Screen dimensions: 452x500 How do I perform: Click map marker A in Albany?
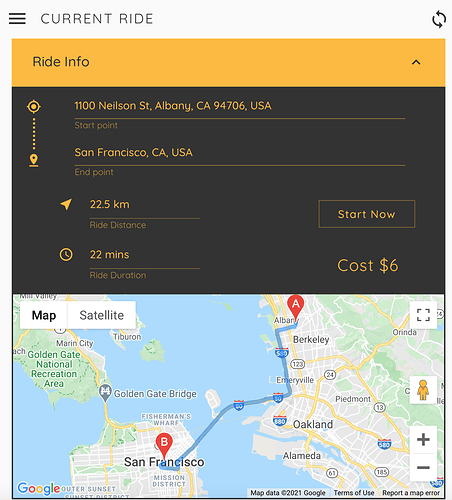pos(296,307)
